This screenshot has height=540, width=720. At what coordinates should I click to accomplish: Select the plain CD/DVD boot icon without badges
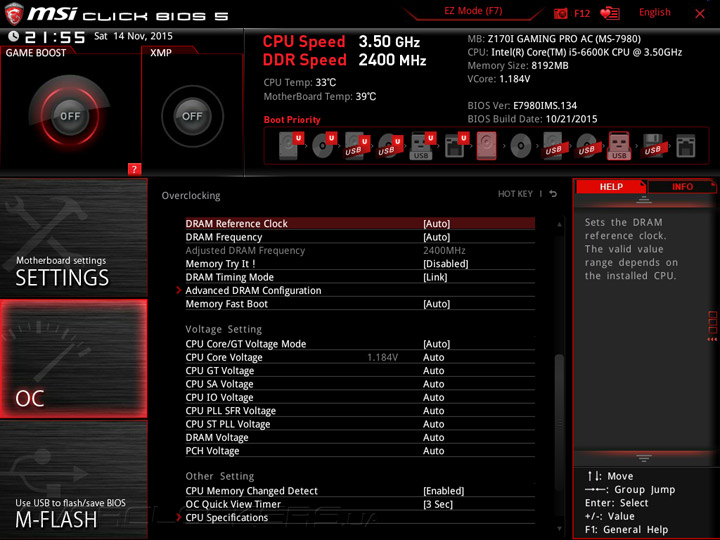[x=521, y=146]
